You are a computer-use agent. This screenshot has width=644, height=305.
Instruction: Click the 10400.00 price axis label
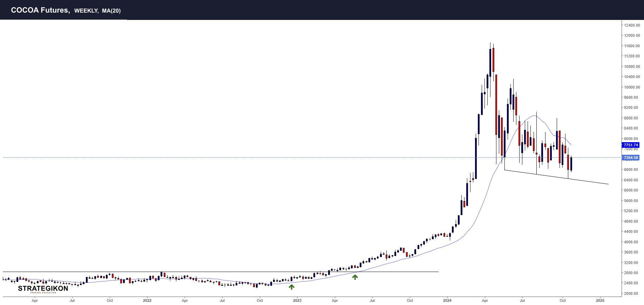tap(632, 77)
